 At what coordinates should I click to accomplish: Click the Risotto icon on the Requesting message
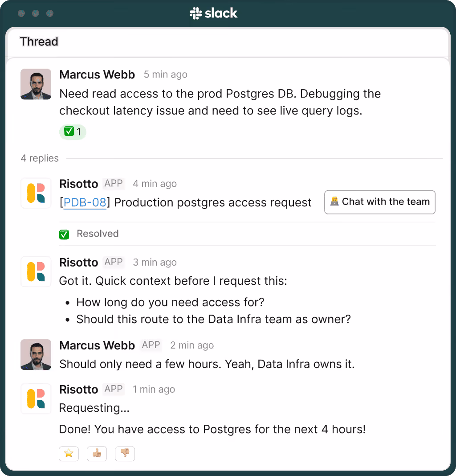coord(36,398)
